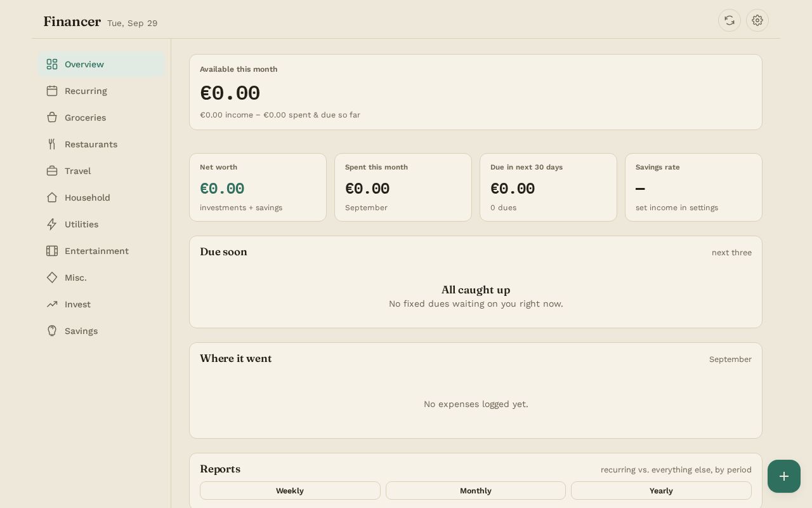
Task: Click the 'Due in next 30 days' label
Action: (x=527, y=167)
